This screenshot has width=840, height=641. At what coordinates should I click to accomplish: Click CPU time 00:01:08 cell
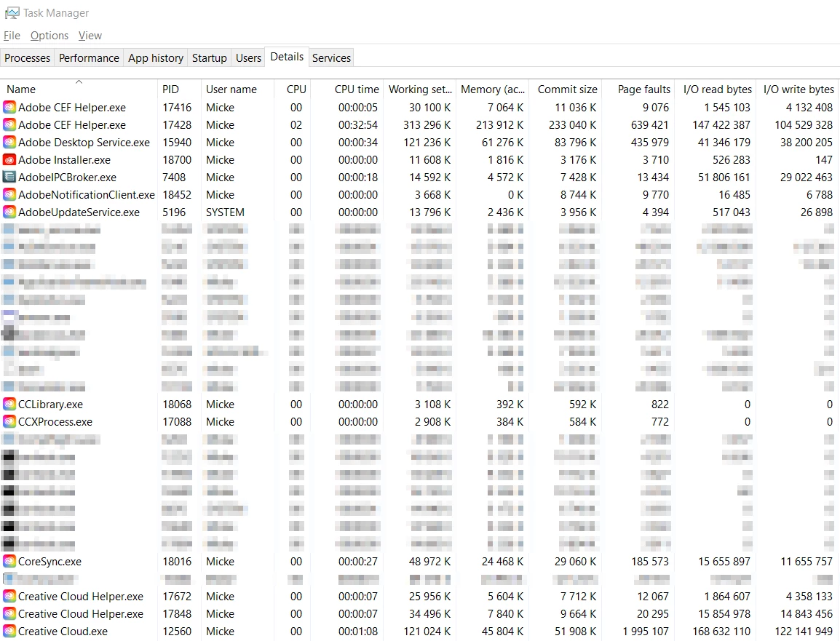(358, 632)
